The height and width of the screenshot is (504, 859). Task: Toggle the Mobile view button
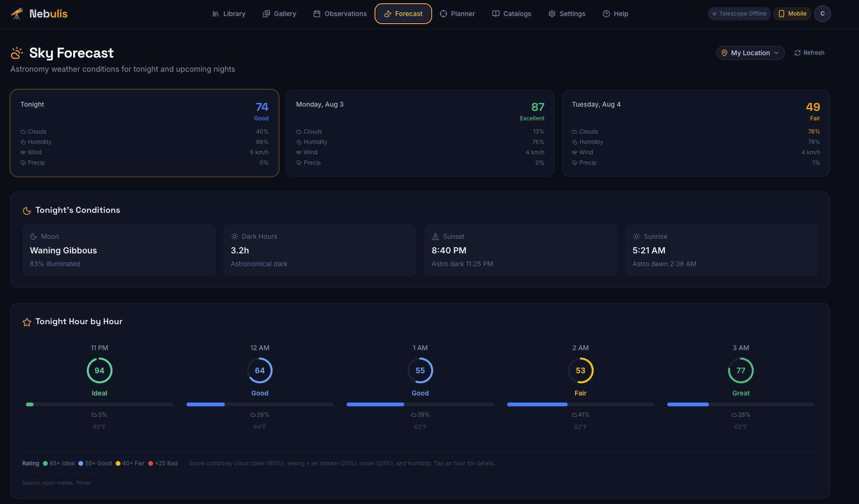pos(792,14)
